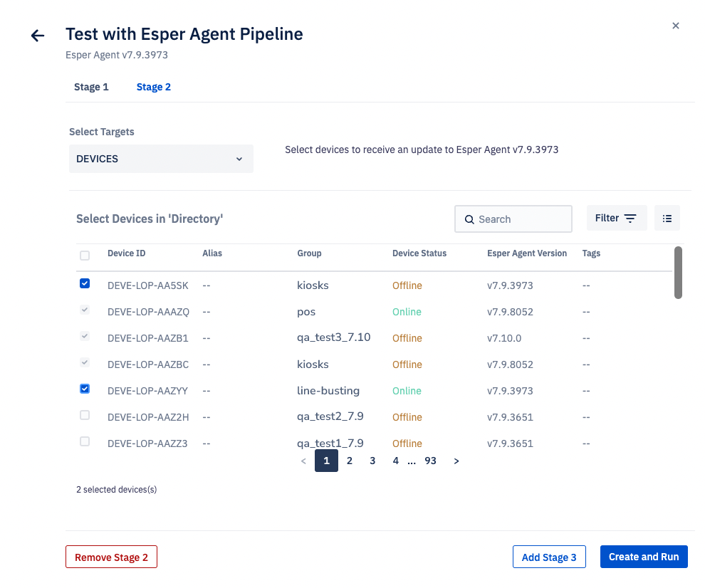The image size is (705, 588).
Task: Click the search magnifier icon
Action: (469, 219)
